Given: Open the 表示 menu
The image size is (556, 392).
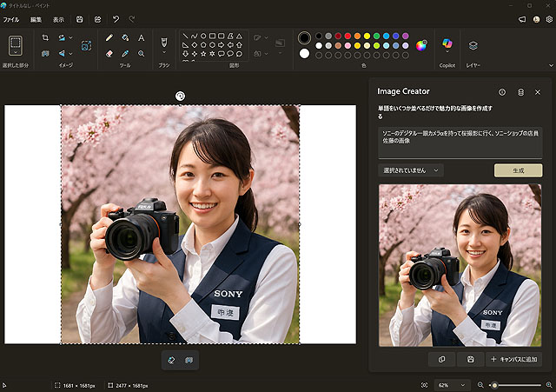Looking at the screenshot, I should (x=58, y=18).
